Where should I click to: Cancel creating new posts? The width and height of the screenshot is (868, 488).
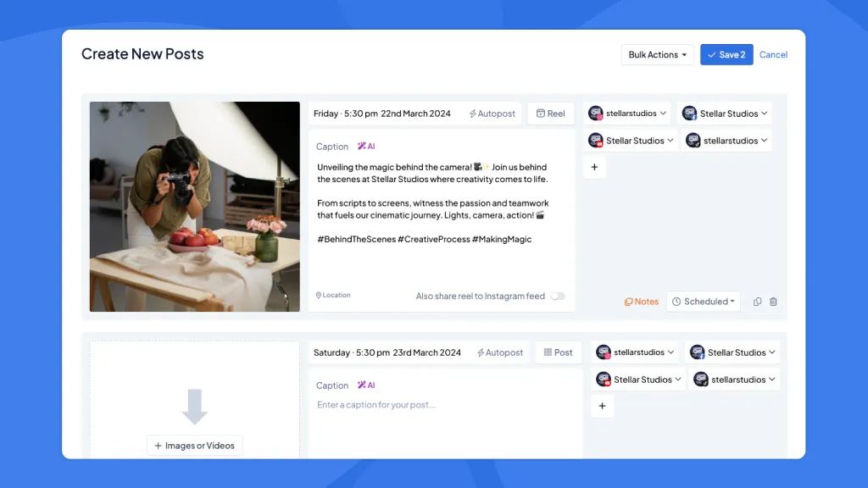(773, 54)
